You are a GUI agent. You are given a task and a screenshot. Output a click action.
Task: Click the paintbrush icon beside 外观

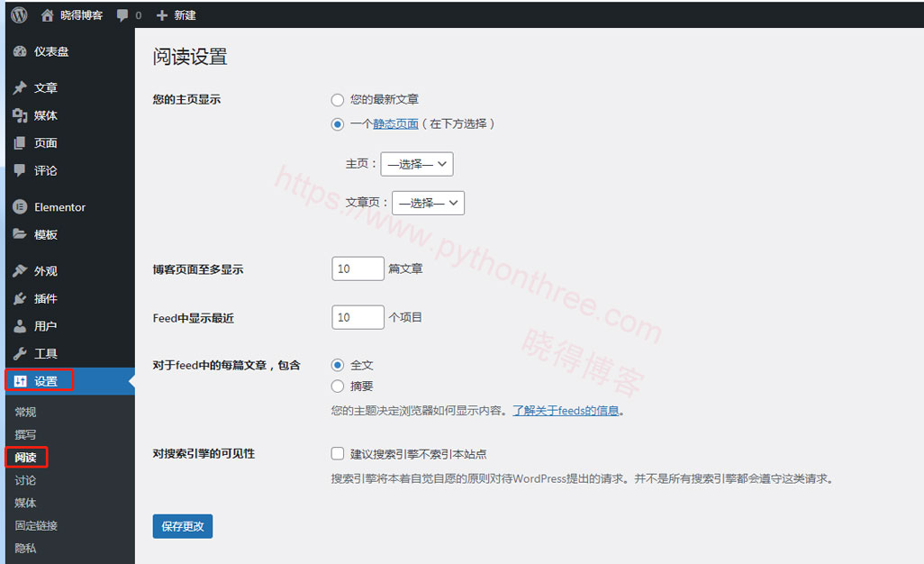[20, 270]
